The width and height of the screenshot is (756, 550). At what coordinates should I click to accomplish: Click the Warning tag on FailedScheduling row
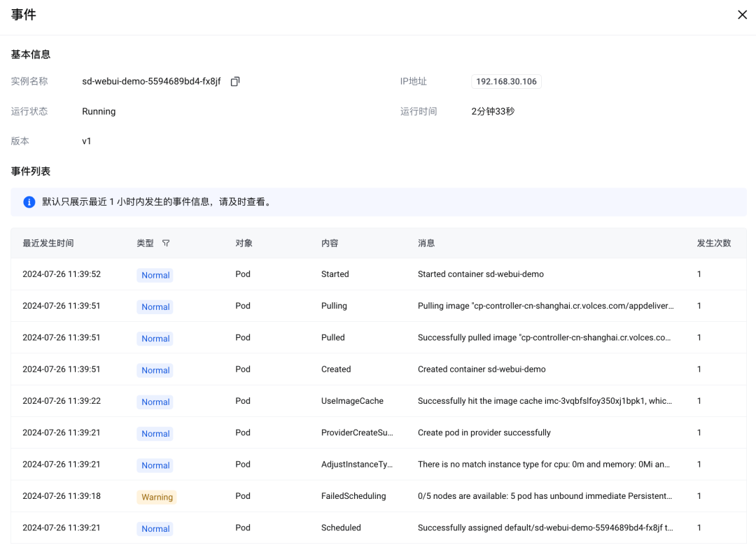(157, 497)
